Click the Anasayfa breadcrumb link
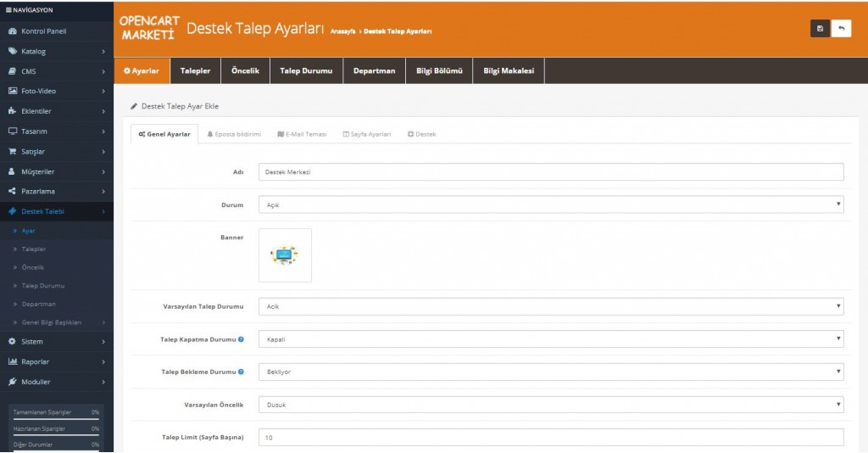Viewport: 868px width, 453px height. pos(344,32)
